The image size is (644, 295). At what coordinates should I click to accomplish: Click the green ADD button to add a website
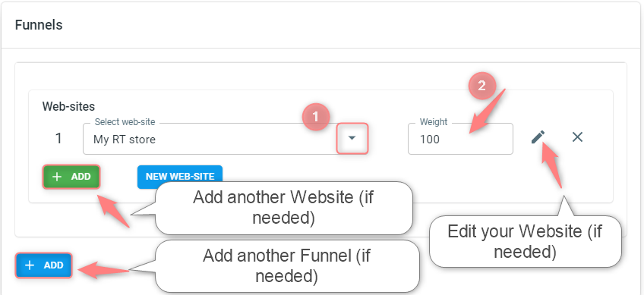[x=71, y=177]
